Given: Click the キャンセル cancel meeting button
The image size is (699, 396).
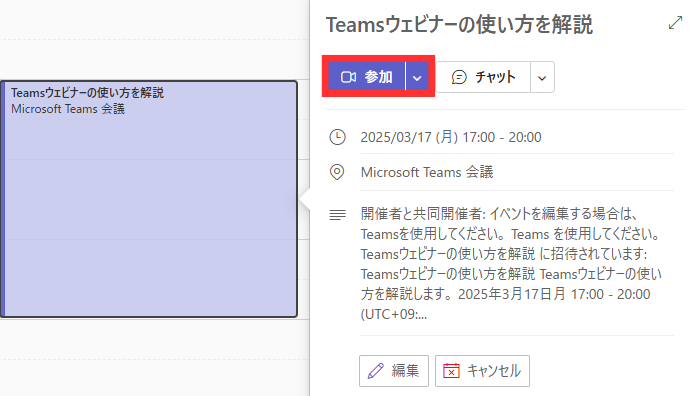Looking at the screenshot, I should [482, 371].
